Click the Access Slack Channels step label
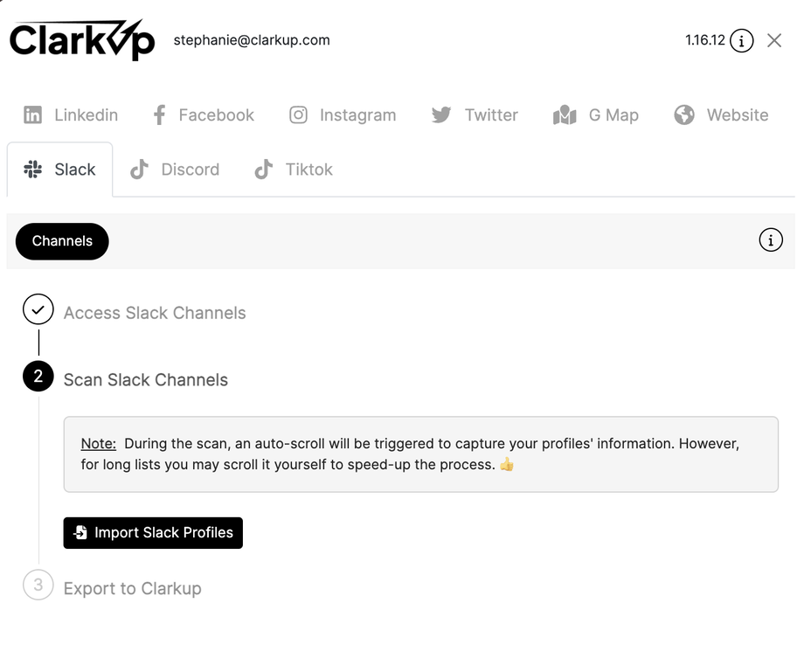Image resolution: width=804 pixels, height=672 pixels. click(155, 313)
